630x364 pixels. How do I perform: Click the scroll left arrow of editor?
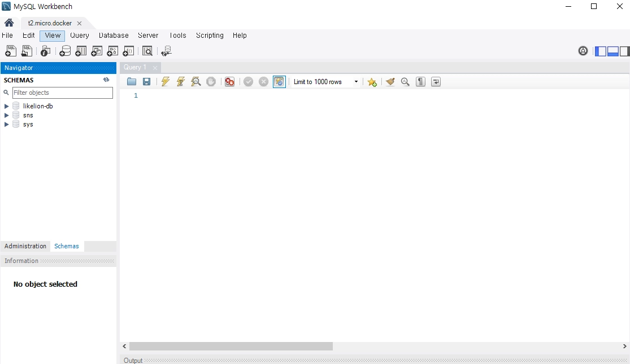coord(124,347)
